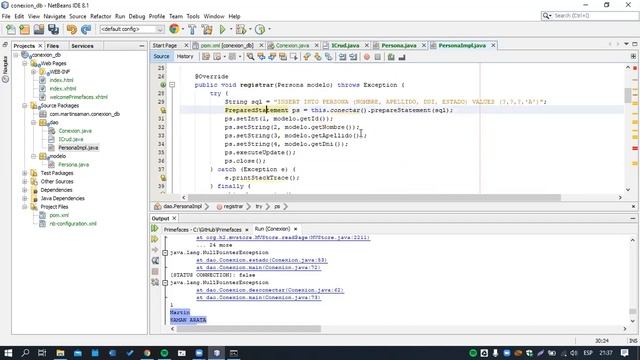Viewport: 640px width, 360px height.
Task: Open Windows Start menu
Action: [x=8, y=353]
